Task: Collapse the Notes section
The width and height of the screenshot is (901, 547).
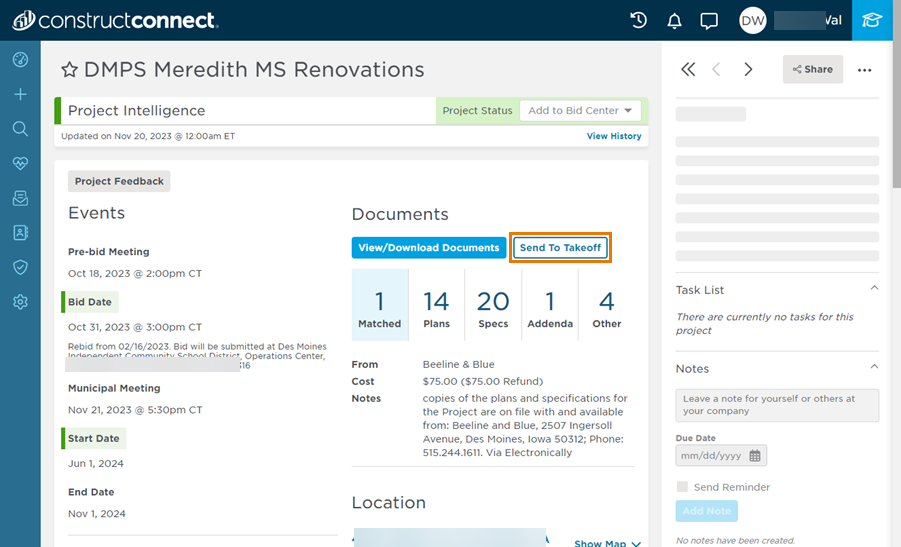Action: point(874,367)
